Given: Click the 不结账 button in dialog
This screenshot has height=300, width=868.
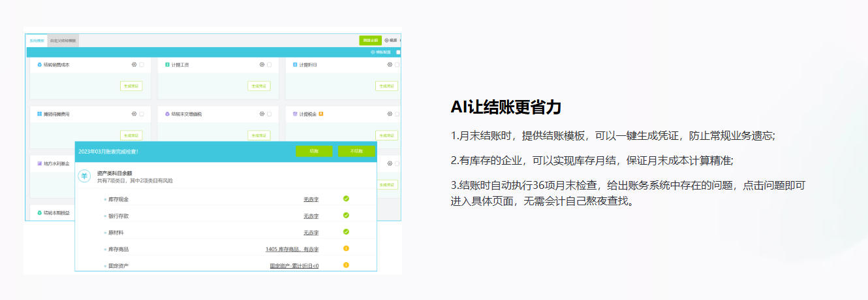Looking at the screenshot, I should pyautogui.click(x=356, y=151).
